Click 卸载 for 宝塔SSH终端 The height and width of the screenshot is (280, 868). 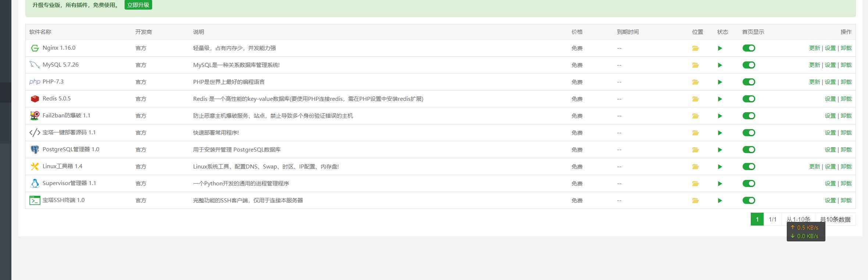click(846, 201)
